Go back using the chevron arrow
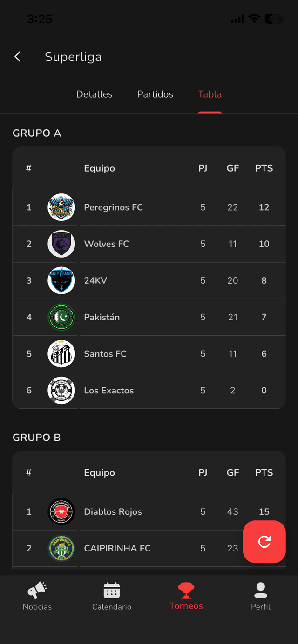Viewport: 298px width, 644px height. (x=17, y=56)
